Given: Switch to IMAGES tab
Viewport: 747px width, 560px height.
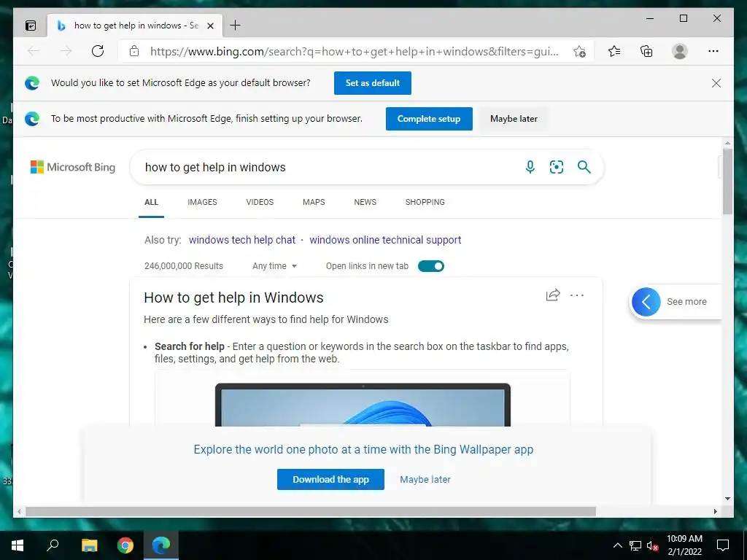Looking at the screenshot, I should click(202, 203).
